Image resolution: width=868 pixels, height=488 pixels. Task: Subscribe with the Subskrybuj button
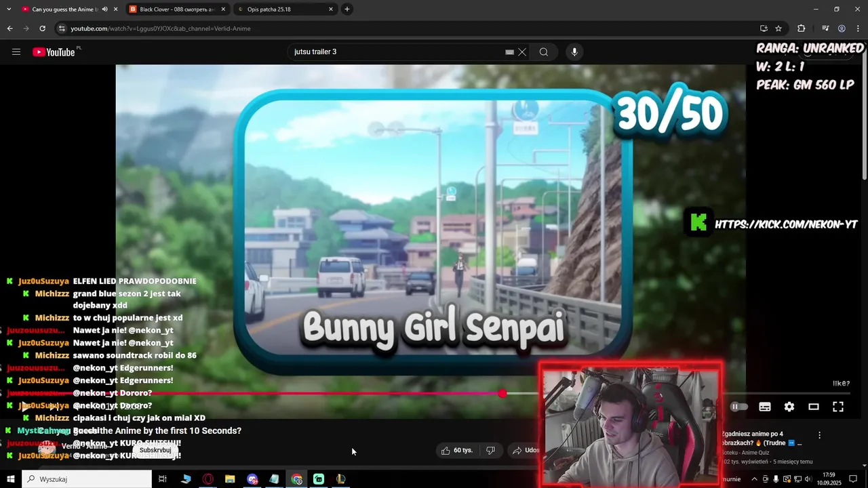(155, 450)
